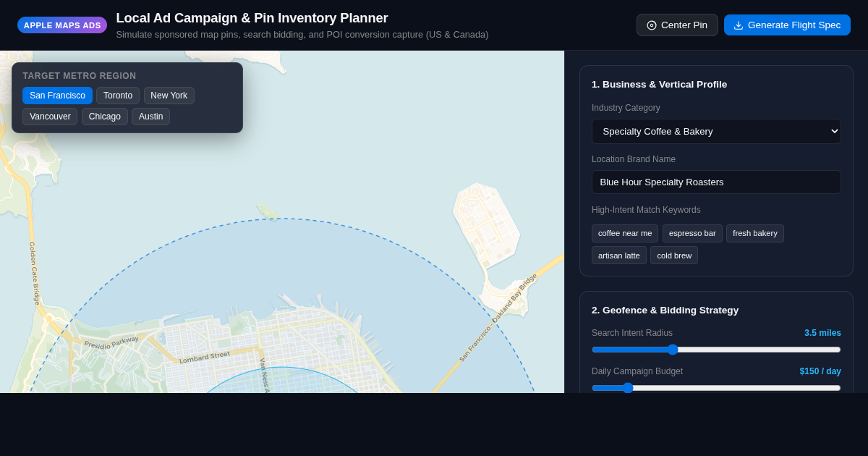Screen dimensions: 868x456
Task: Click the APPLE MAPS ADS badge
Action: (62, 25)
